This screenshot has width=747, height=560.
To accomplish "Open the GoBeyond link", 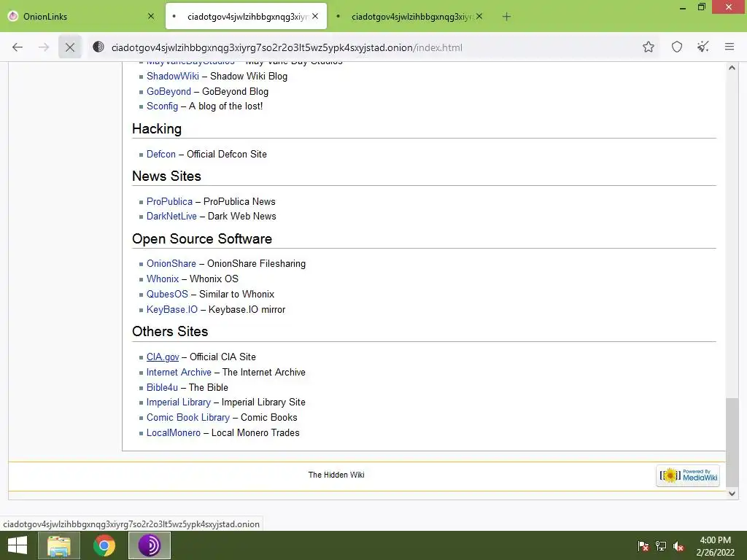I will [x=169, y=91].
